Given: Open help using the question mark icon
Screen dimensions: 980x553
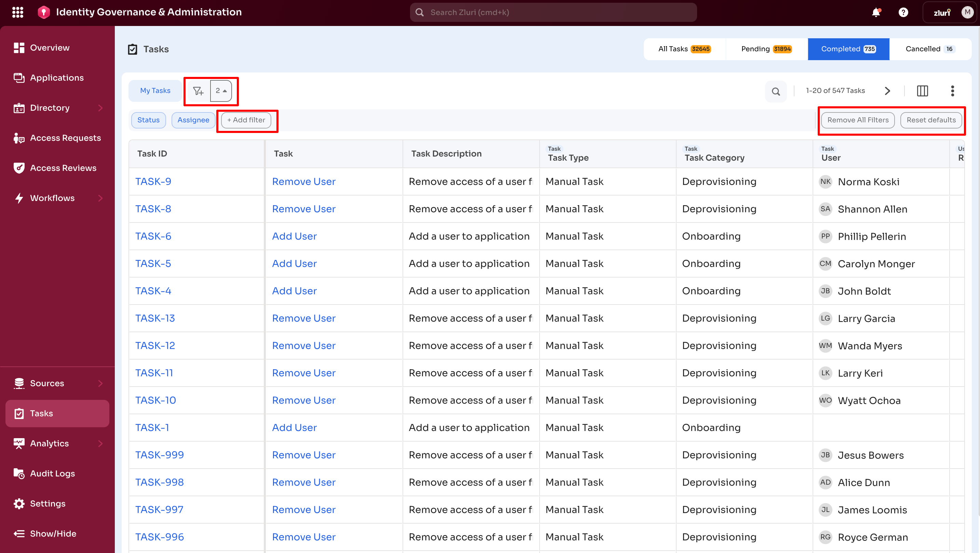Looking at the screenshot, I should pos(903,12).
